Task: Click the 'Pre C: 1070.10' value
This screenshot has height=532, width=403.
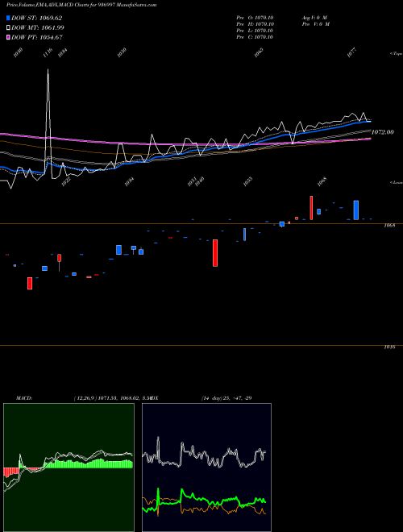Action: tap(255, 36)
